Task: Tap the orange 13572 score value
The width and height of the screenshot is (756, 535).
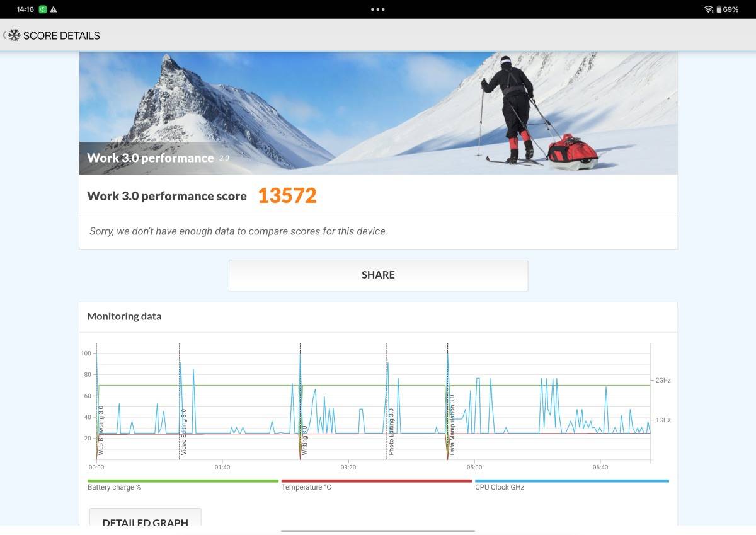Action: point(287,196)
